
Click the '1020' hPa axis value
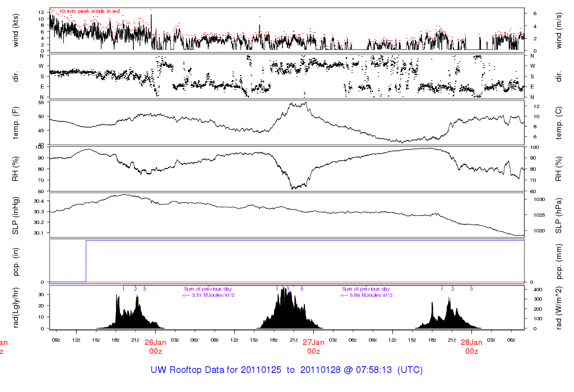539,231
